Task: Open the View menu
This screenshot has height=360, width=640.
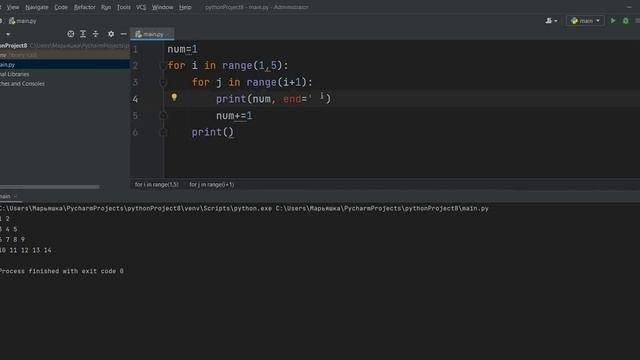Action: pyautogui.click(x=13, y=7)
